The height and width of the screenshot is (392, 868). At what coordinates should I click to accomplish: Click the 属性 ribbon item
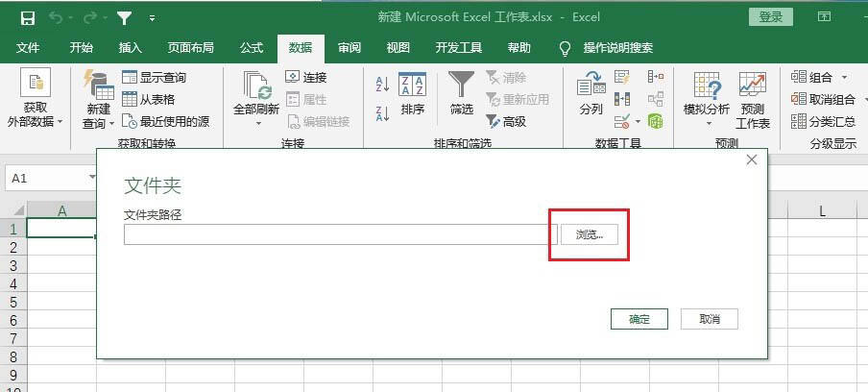[x=306, y=100]
